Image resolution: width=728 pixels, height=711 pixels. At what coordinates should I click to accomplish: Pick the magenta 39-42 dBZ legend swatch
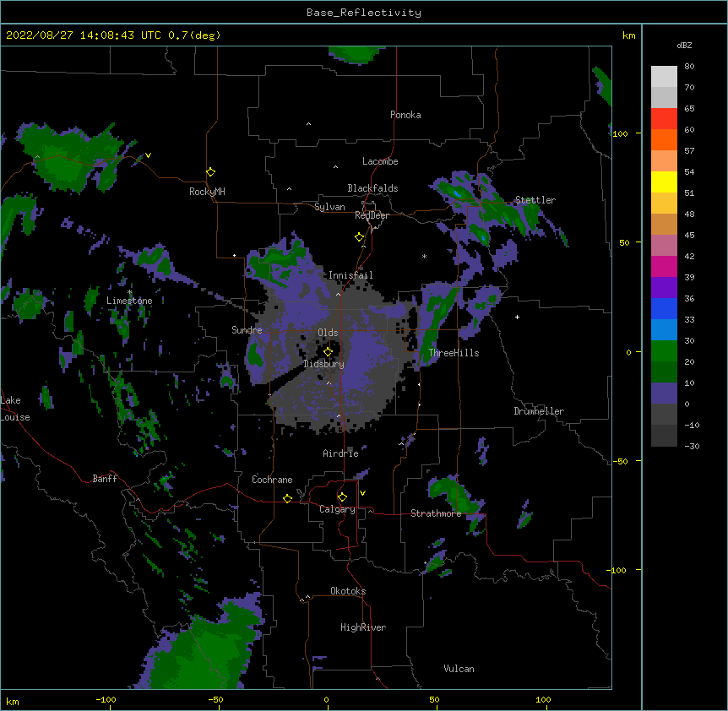664,266
